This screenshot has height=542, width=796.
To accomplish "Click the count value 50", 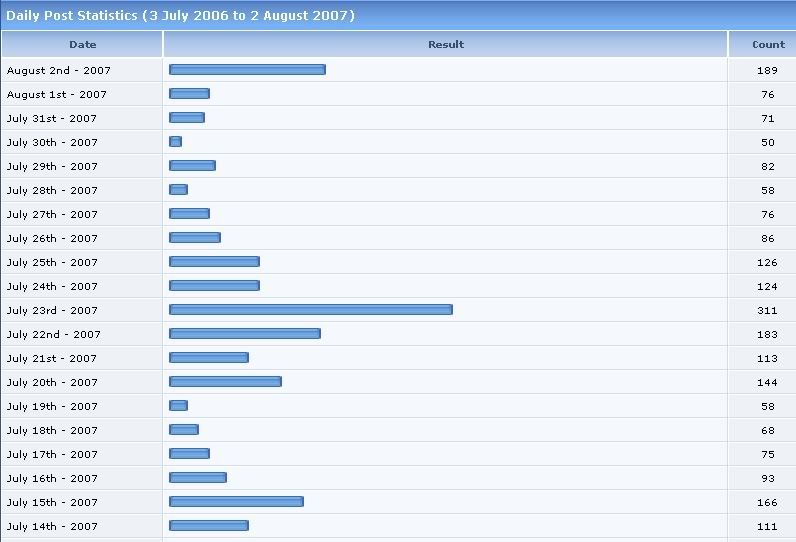I will click(x=767, y=143).
